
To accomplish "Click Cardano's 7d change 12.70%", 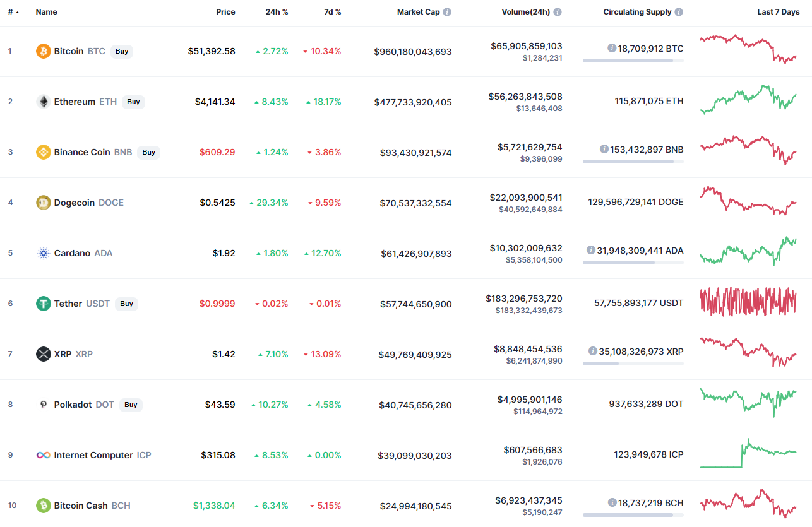I will pos(323,253).
